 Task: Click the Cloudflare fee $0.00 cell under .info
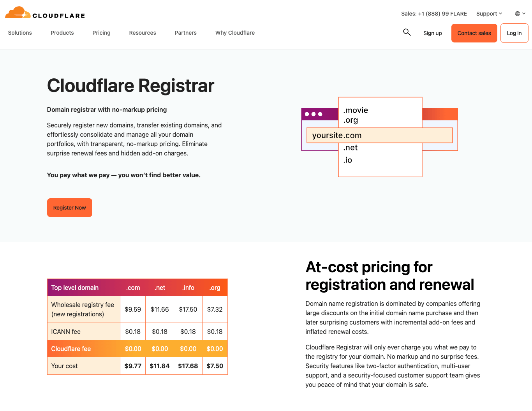[x=188, y=349]
